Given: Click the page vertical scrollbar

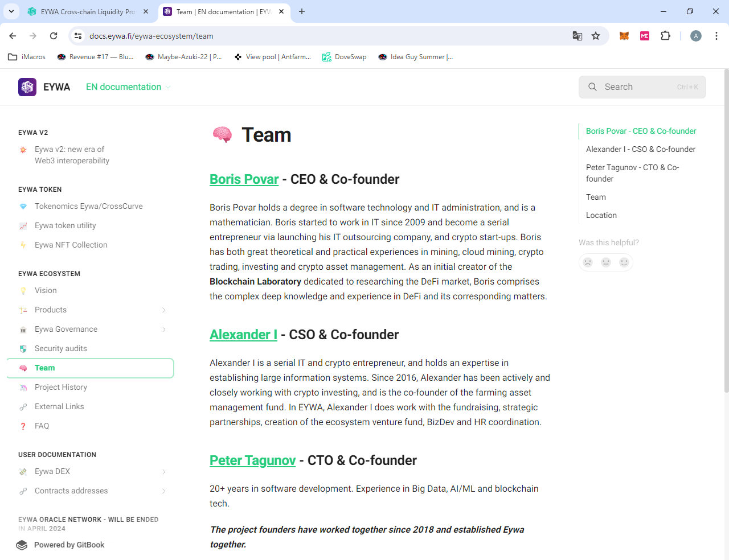Looking at the screenshot, I should tap(726, 230).
